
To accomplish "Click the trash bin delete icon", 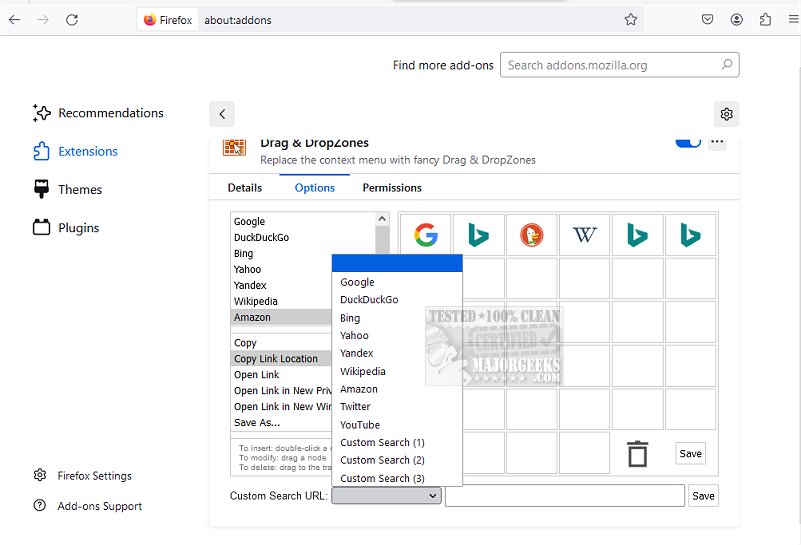I will [638, 454].
